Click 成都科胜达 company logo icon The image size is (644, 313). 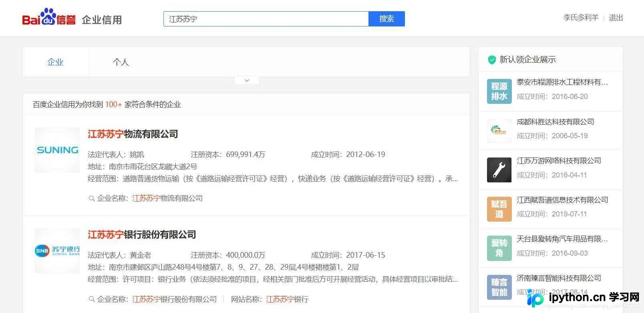click(499, 131)
